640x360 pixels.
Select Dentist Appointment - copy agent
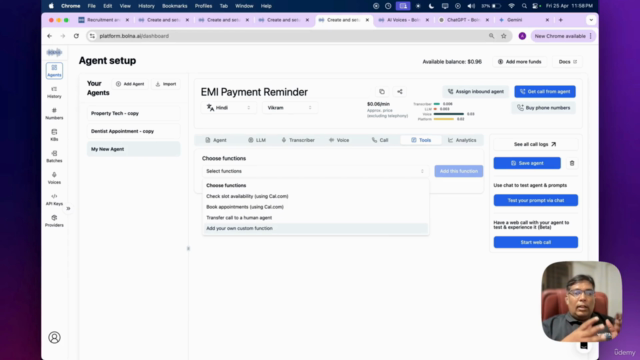133,131
